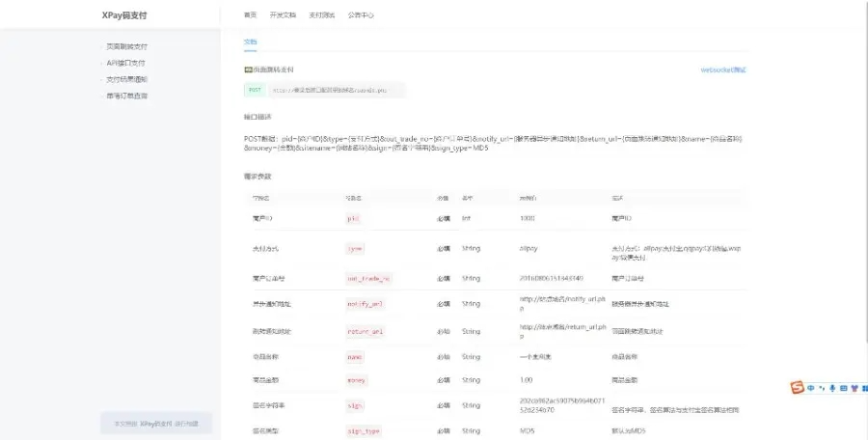The width and height of the screenshot is (868, 440).
Task: Open 单笔订单查询 in the sidebar
Action: click(127, 96)
